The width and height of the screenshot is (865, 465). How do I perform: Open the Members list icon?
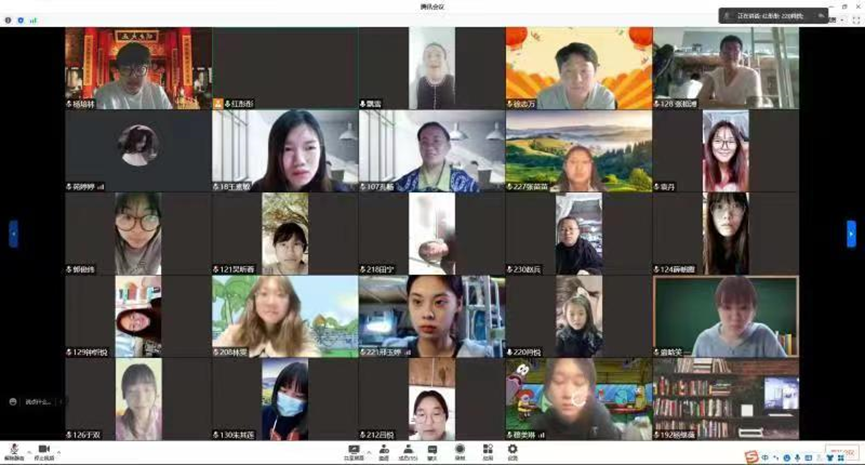click(x=408, y=450)
